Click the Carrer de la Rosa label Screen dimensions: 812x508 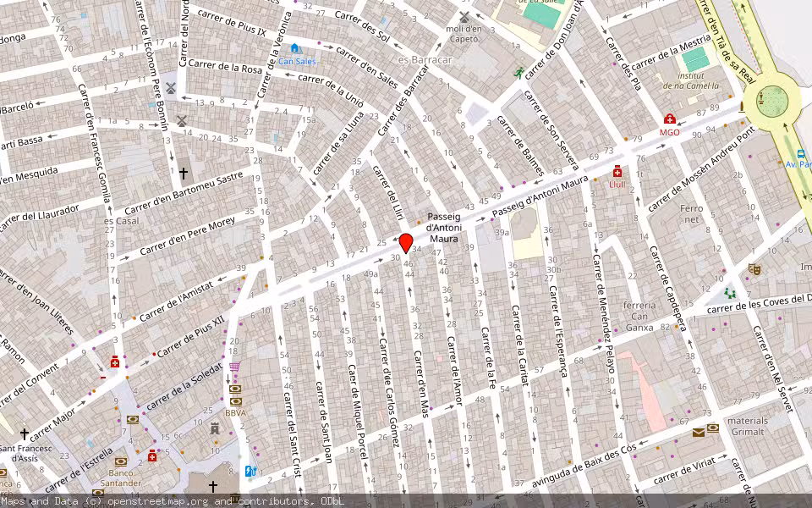click(225, 66)
